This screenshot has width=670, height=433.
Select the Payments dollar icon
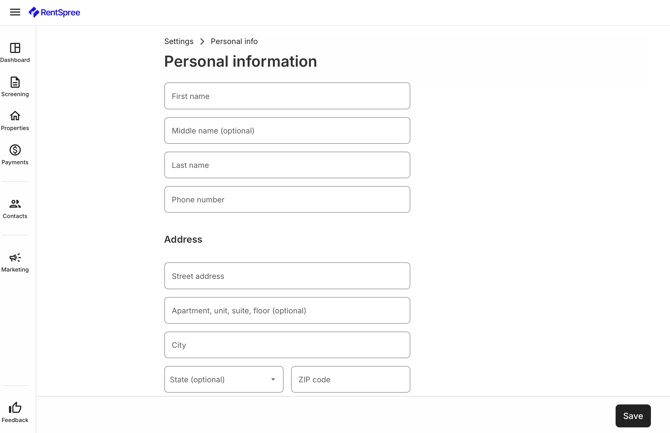15,150
